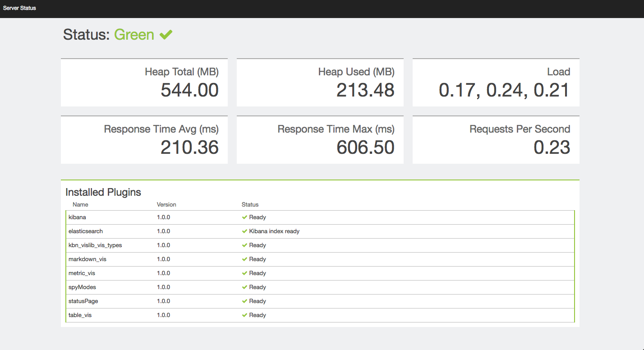
Task: Select the Response Time Avg card
Action: pyautogui.click(x=144, y=140)
